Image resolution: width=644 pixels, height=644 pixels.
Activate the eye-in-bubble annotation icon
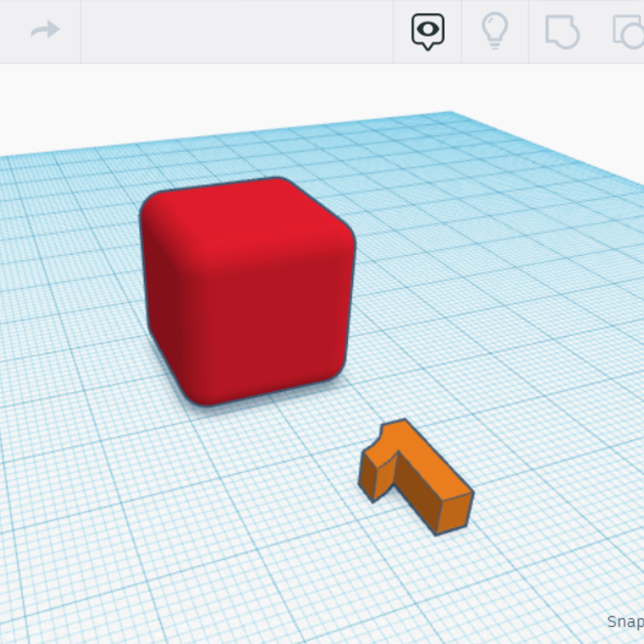427,30
